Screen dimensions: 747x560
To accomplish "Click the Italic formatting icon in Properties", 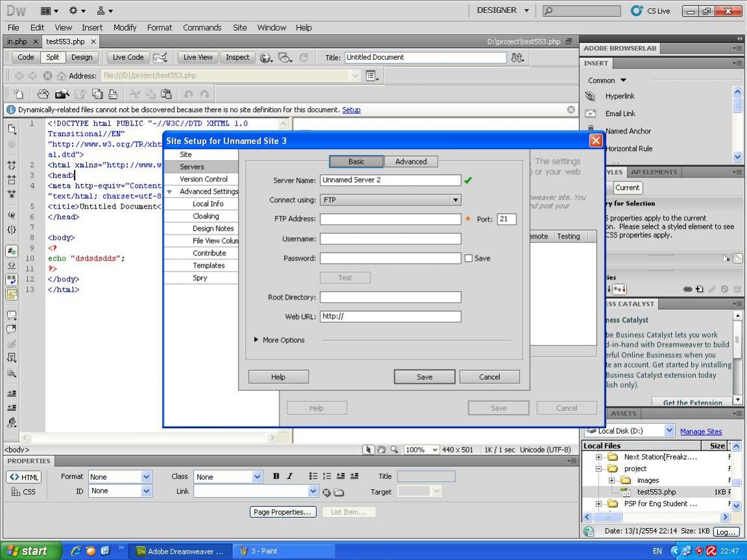I will coord(289,476).
